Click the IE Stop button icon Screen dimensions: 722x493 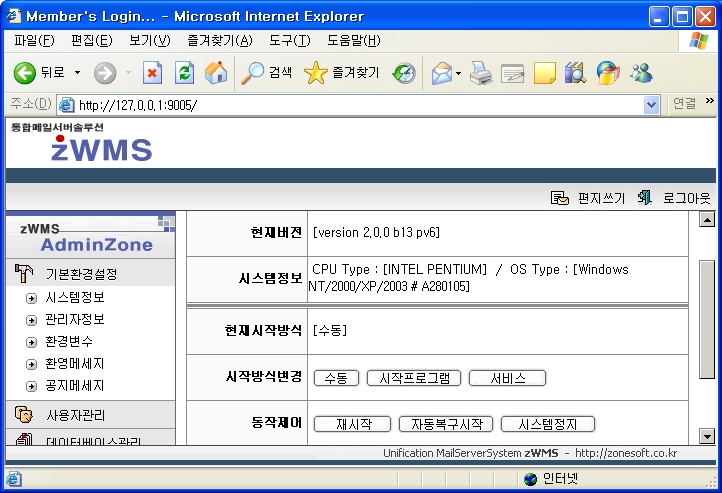click(153, 72)
